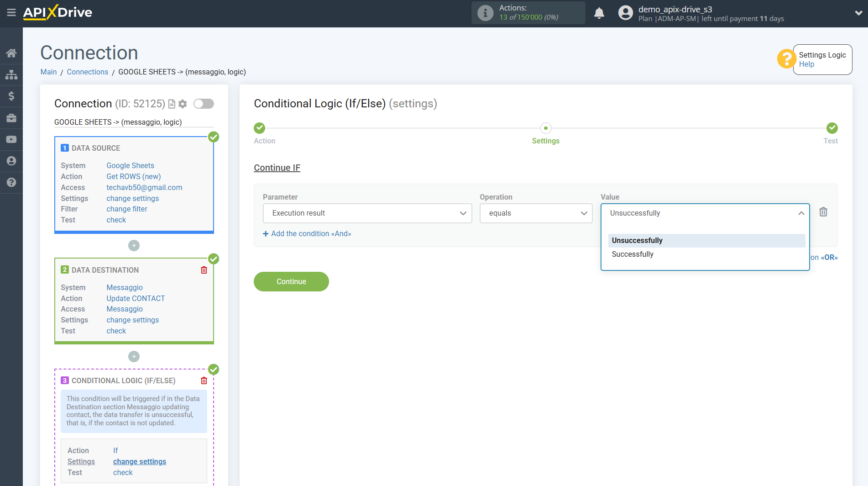This screenshot has height=486, width=868.
Task: Open the Operation dropdown equals
Action: (536, 213)
